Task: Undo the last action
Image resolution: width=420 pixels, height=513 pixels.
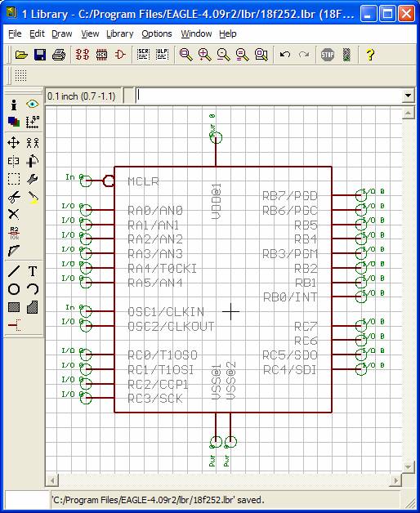Action: (285, 54)
